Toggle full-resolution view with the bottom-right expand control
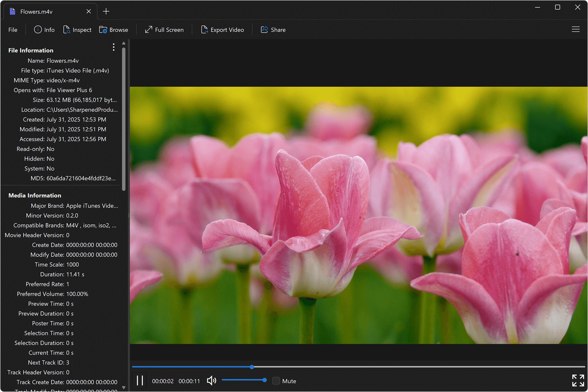 pyautogui.click(x=578, y=380)
